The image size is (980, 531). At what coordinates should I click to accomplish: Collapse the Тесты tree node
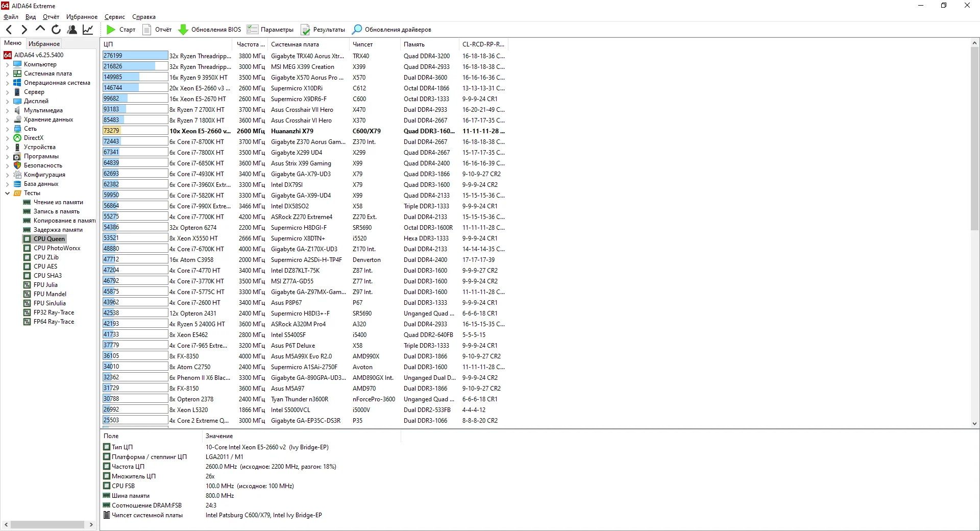[x=7, y=194]
